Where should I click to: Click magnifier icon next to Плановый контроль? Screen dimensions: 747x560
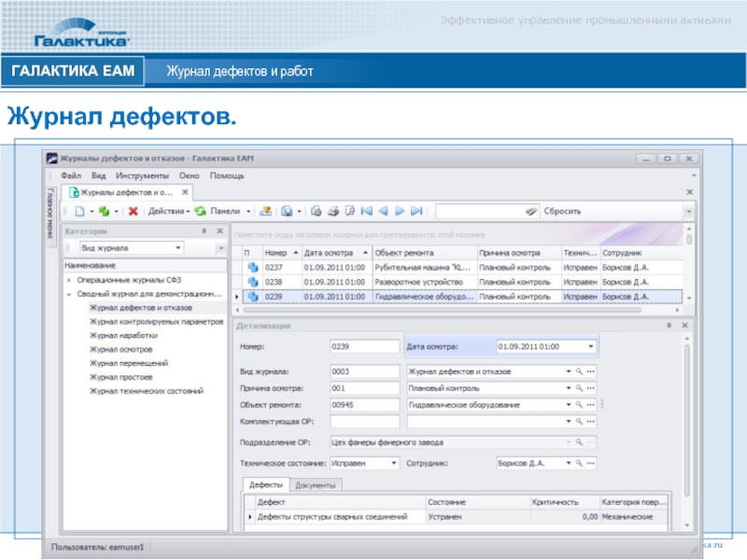coord(579,387)
